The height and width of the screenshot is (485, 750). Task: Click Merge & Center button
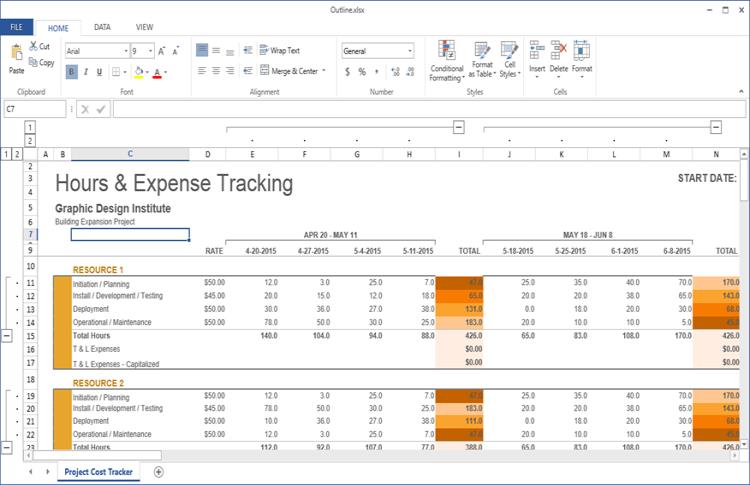pyautogui.click(x=289, y=71)
